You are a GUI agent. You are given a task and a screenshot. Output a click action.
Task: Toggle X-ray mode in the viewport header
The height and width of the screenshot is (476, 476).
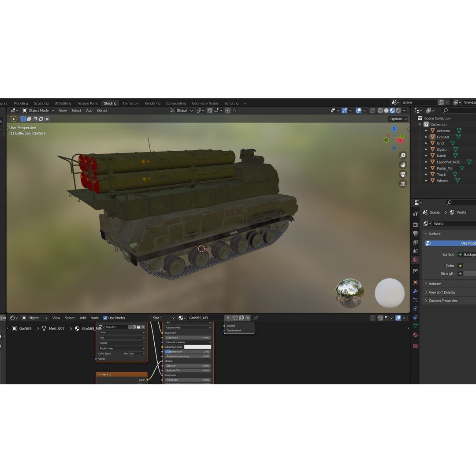coord(372,111)
